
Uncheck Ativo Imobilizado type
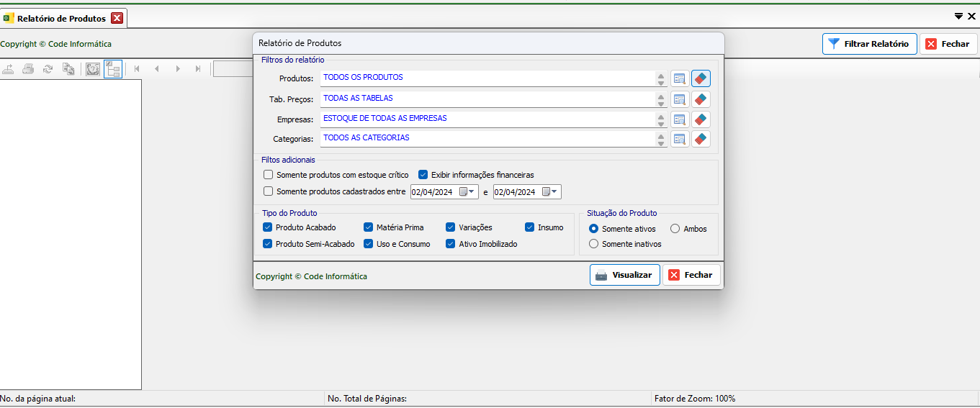(x=451, y=244)
